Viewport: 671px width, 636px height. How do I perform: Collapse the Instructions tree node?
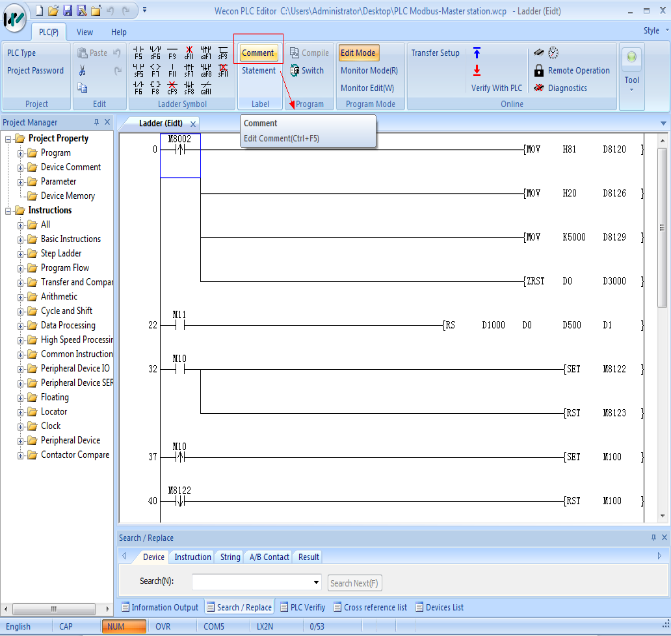pyautogui.click(x=8, y=211)
